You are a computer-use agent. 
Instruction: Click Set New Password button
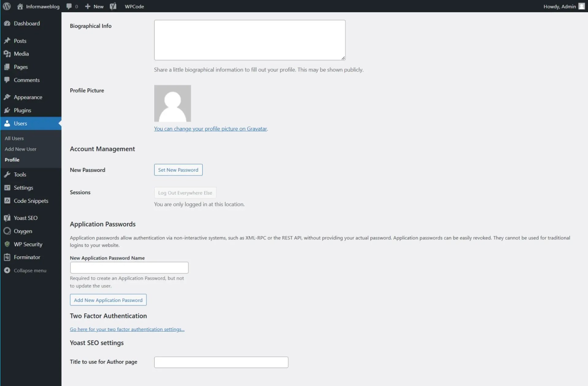coord(178,170)
